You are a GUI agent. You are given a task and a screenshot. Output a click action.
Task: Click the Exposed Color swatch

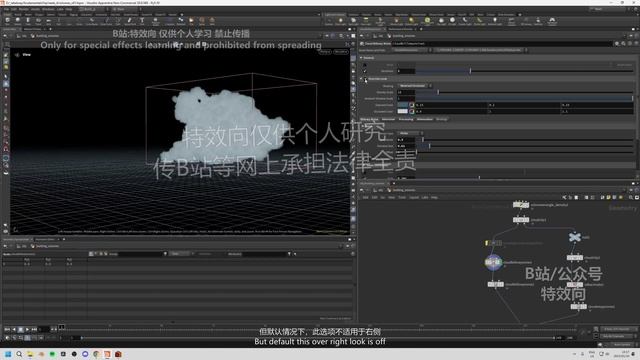pos(402,105)
